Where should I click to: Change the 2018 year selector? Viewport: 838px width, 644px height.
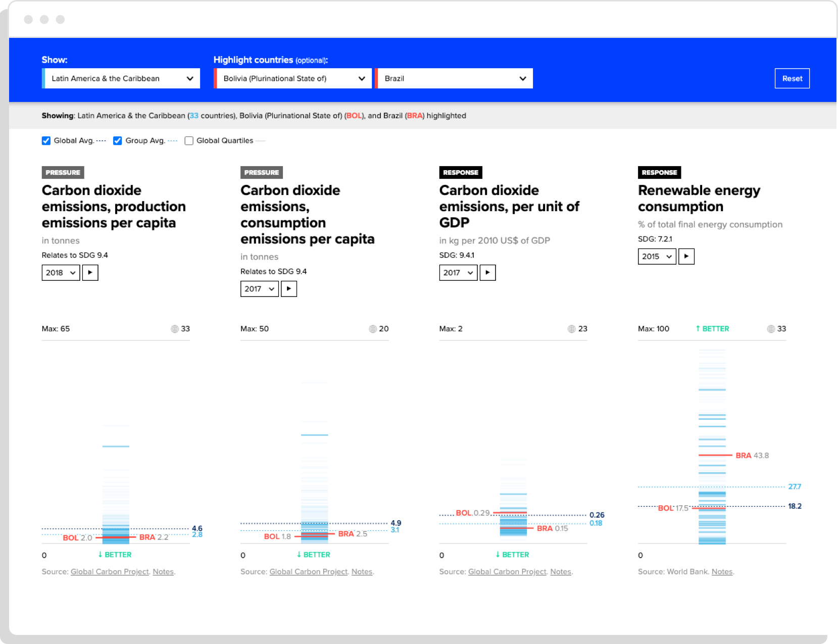[61, 273]
